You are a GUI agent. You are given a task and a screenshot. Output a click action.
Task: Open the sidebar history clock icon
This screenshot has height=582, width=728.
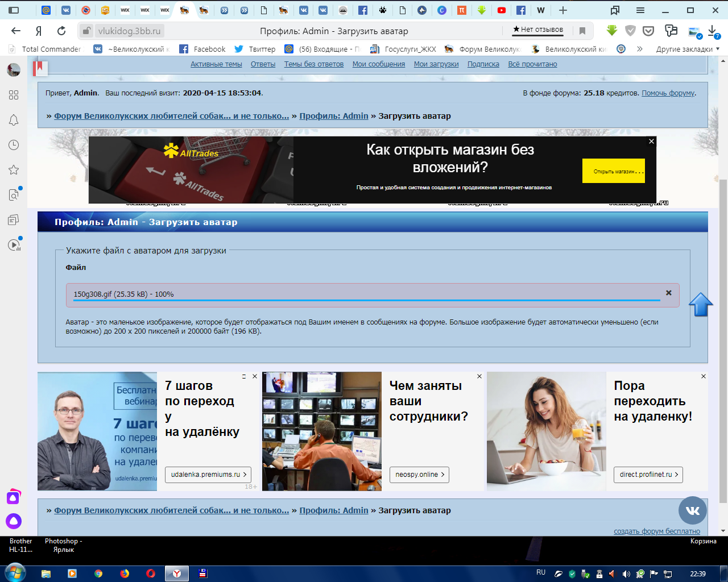pyautogui.click(x=14, y=145)
